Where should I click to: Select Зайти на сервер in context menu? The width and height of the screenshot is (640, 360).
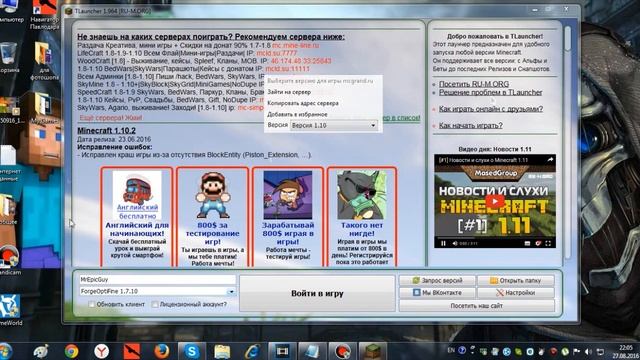coord(289,92)
